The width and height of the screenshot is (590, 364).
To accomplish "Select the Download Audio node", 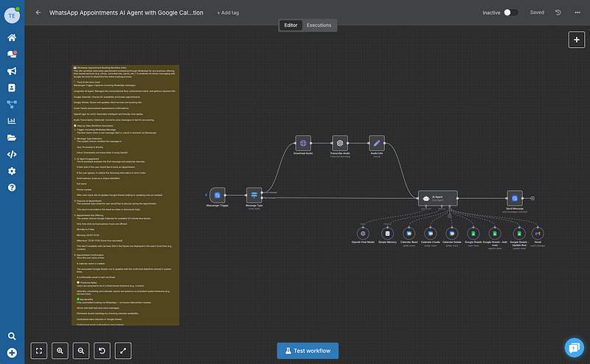I will pyautogui.click(x=303, y=143).
